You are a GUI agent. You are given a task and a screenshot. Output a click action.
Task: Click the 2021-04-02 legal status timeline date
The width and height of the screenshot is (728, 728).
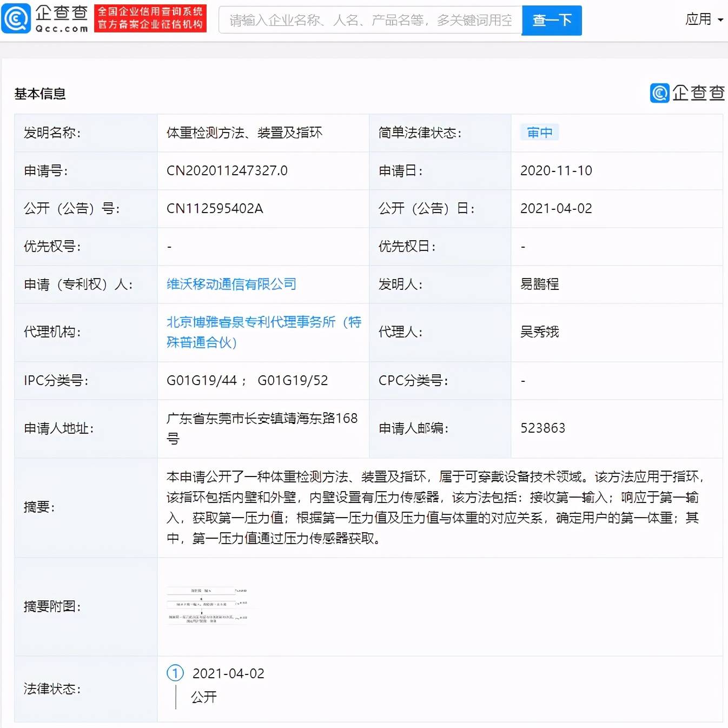(x=228, y=673)
